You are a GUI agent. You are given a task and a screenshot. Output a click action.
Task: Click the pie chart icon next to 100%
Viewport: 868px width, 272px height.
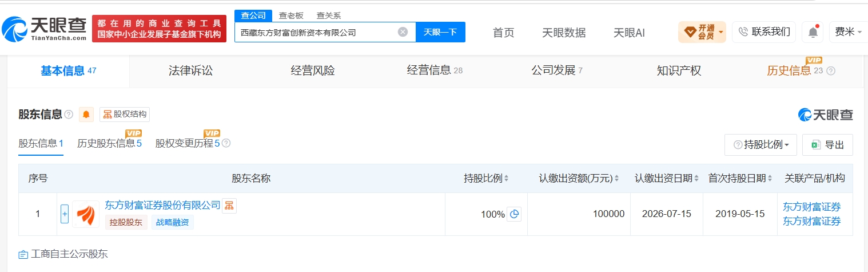click(514, 214)
